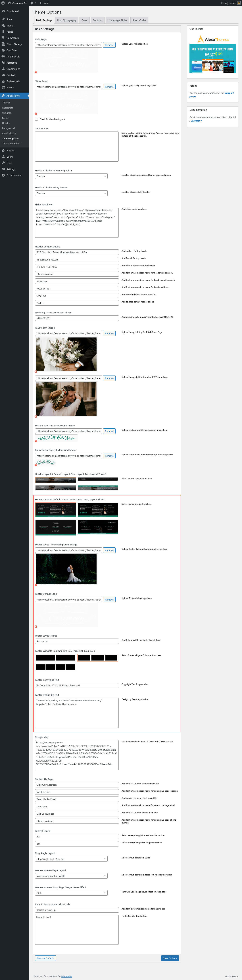Click Restore Defaults button
242x980 pixels.
pos(46,958)
